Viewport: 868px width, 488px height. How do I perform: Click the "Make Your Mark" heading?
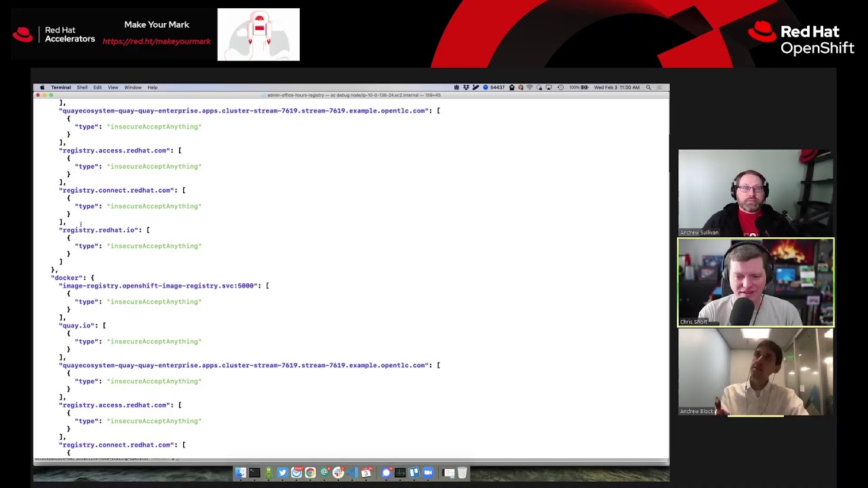[157, 24]
